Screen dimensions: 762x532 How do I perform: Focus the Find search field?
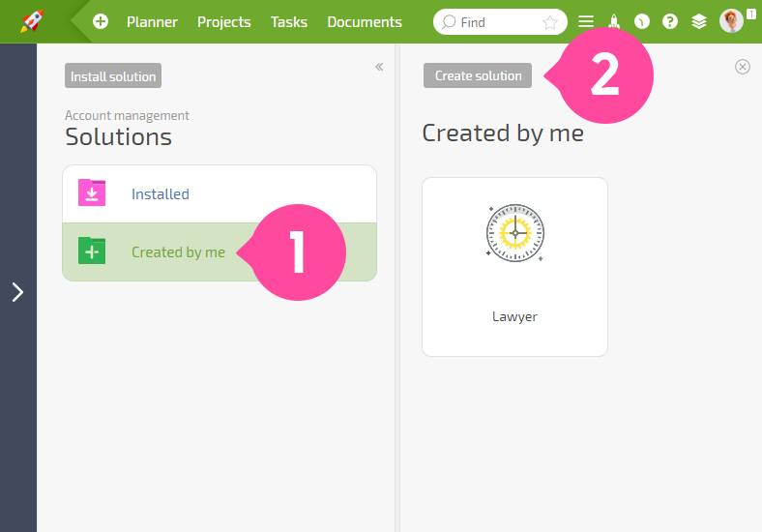point(500,22)
